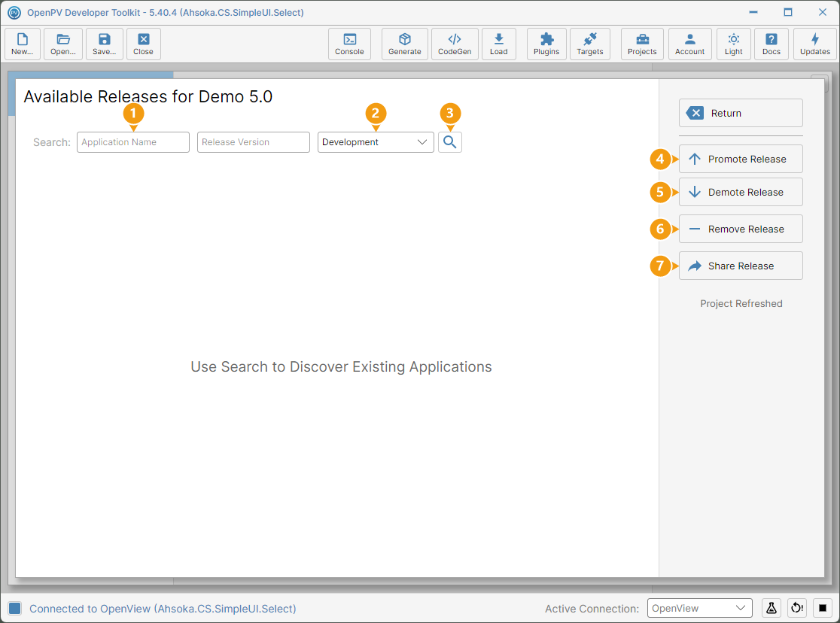Click the magnifier search button
Image resolution: width=840 pixels, height=623 pixels.
(x=450, y=142)
